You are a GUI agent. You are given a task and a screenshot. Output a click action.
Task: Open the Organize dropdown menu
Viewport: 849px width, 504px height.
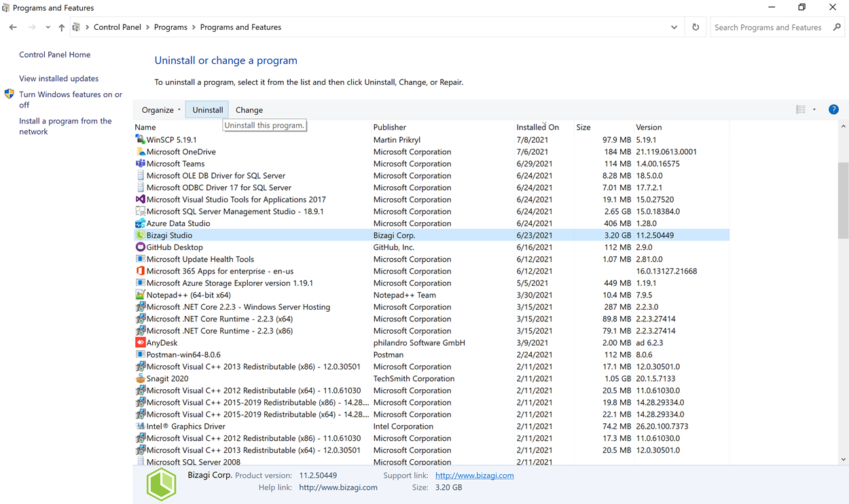pos(161,109)
